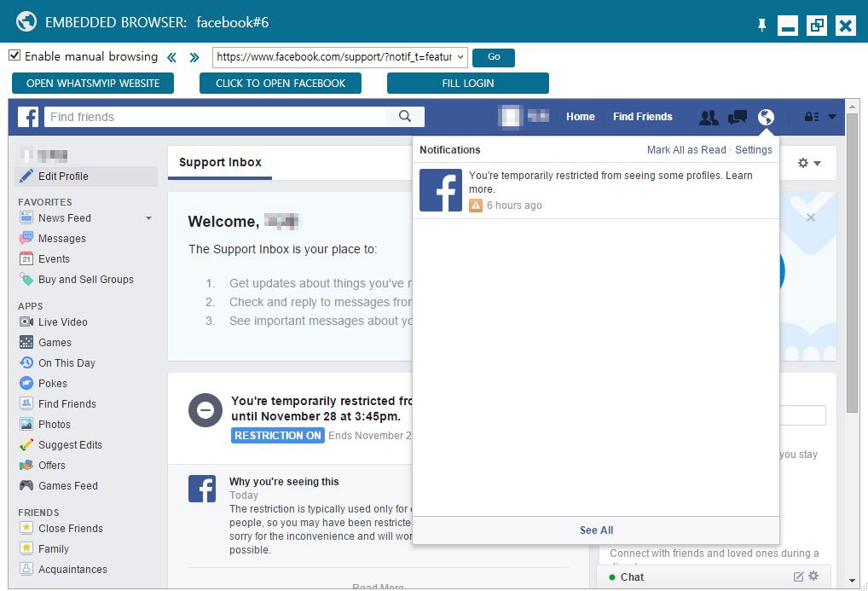Screen dimensions: 868x591
Task: Click OPEN WHATSMYIP WEBSITE button
Action: point(93,83)
